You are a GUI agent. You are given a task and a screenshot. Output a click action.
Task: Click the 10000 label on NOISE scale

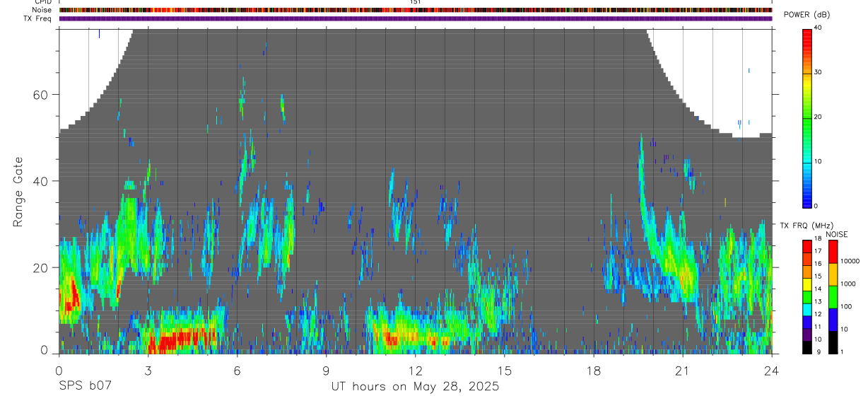point(850,261)
